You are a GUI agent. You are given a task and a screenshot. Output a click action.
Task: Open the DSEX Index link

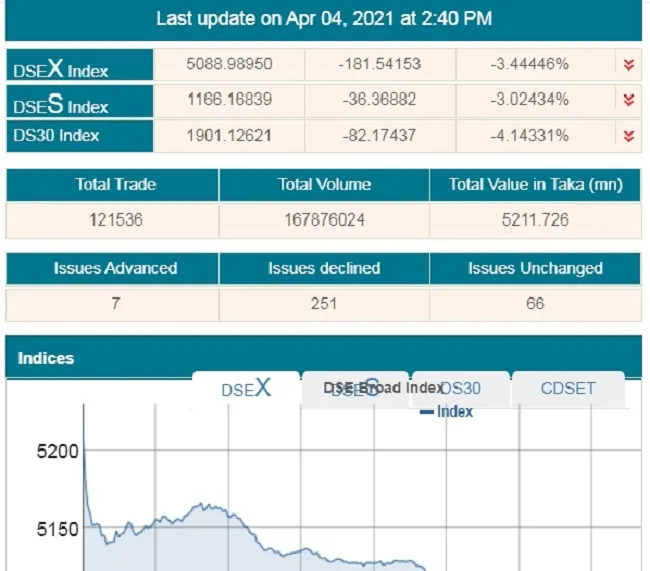pyautogui.click(x=61, y=68)
